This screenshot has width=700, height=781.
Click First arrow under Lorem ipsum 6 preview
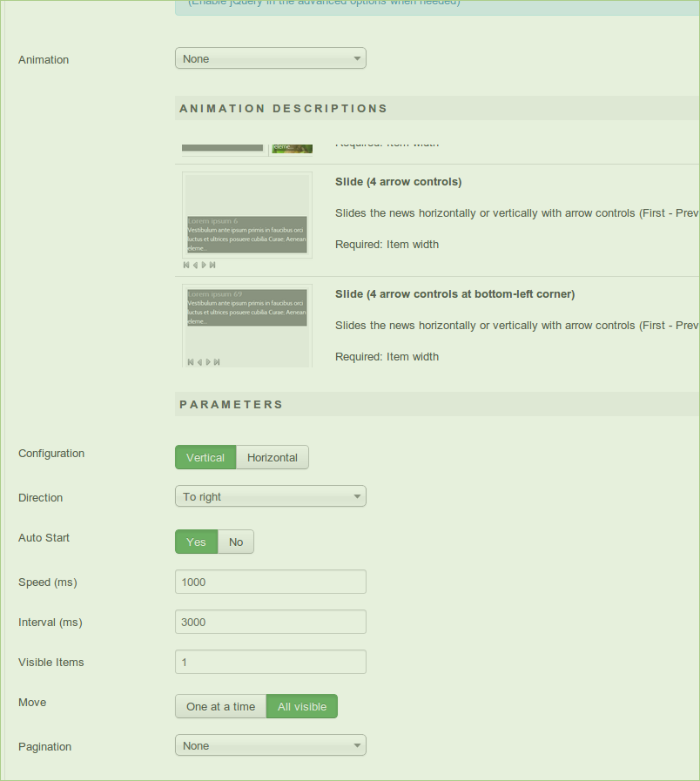[186, 265]
